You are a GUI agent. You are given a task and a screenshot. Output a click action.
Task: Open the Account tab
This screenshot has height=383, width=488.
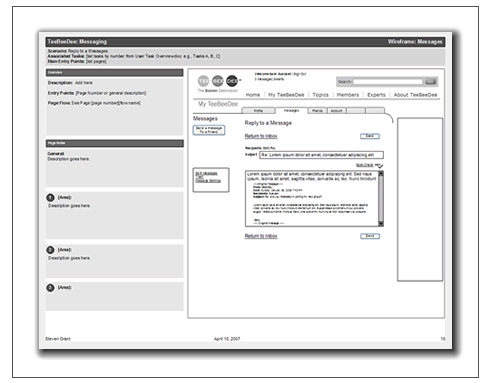pyautogui.click(x=336, y=111)
